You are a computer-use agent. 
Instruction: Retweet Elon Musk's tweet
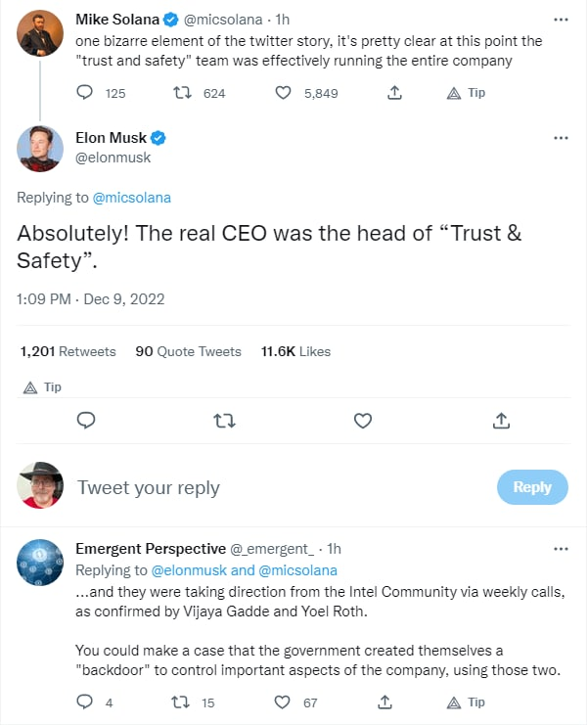tap(224, 421)
